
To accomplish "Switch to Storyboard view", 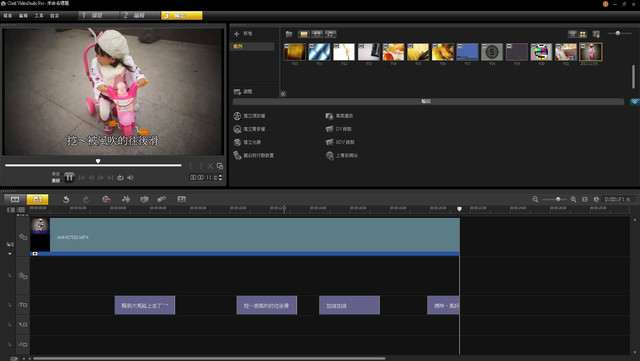I will pyautogui.click(x=15, y=199).
